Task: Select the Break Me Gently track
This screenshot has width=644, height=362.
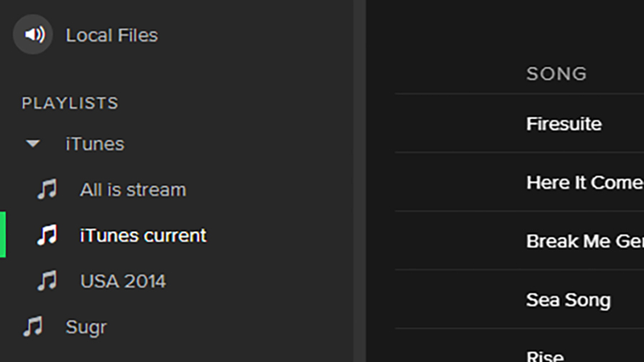Action: click(x=519, y=241)
